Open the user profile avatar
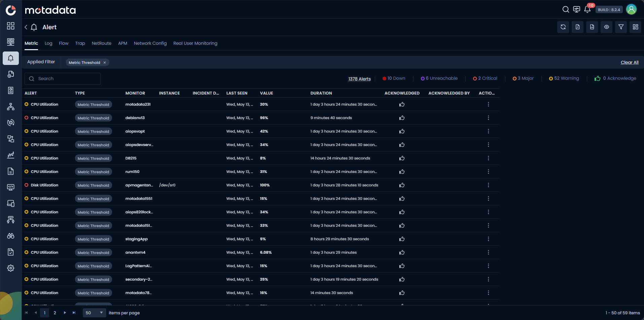Image resolution: width=644 pixels, height=320 pixels. 631,9
